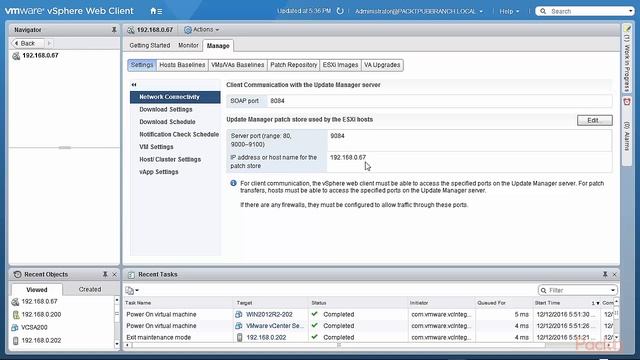The height and width of the screenshot is (360, 640).
Task: Open Recent Tasks export dropdown icon
Action: click(132, 290)
